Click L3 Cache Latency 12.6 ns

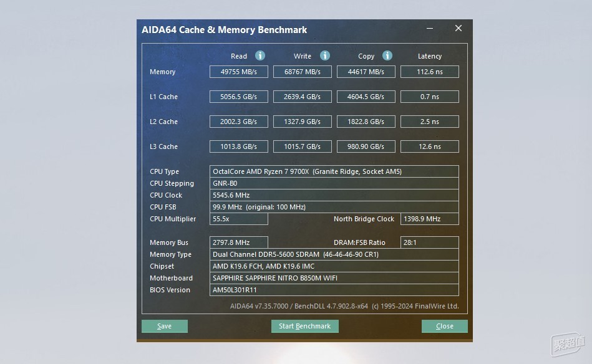430,146
